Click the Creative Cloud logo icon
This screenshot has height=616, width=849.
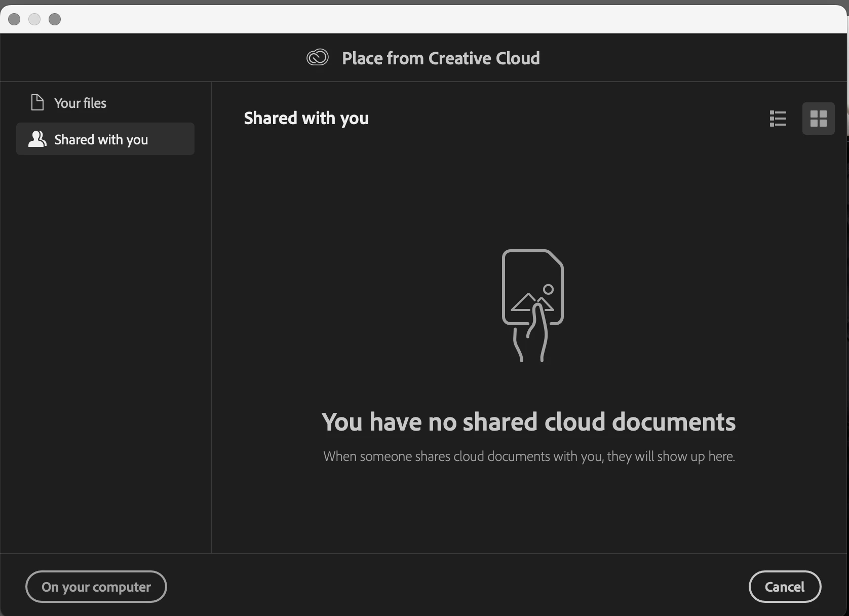pyautogui.click(x=318, y=57)
